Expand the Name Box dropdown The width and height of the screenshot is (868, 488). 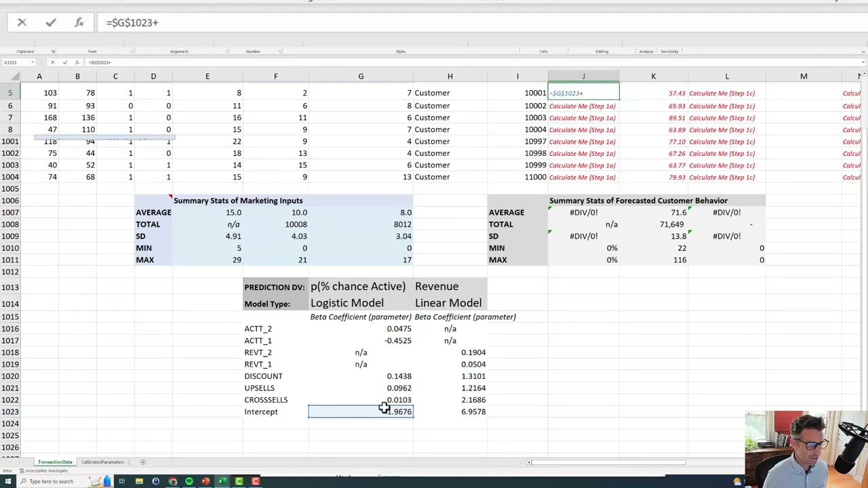[x=32, y=62]
